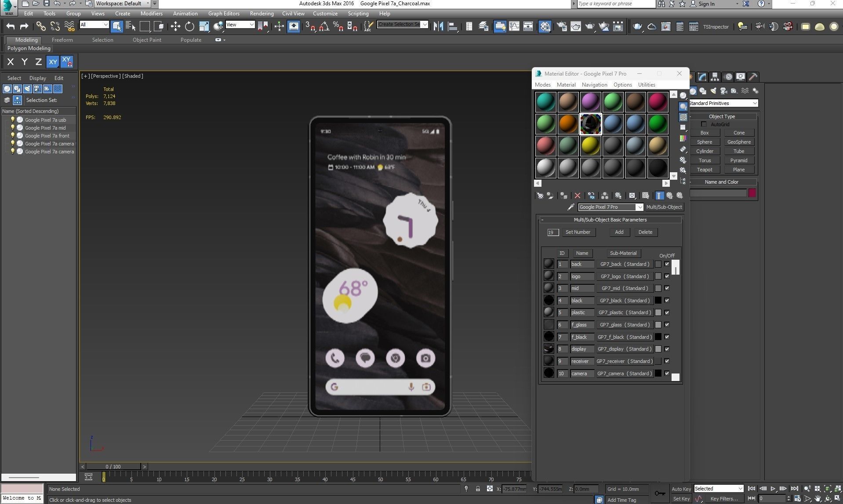Open the selection filter All dropdown
Image resolution: width=843 pixels, height=504 pixels.
point(94,25)
